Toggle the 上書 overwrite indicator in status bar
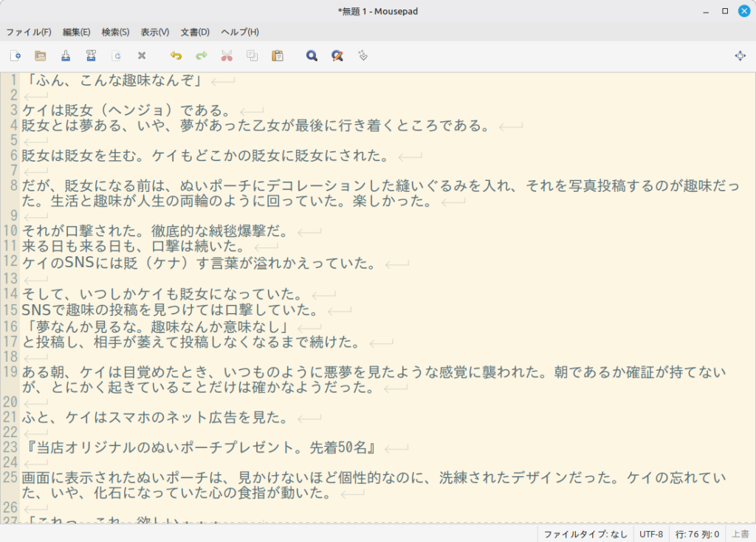 pos(740,534)
